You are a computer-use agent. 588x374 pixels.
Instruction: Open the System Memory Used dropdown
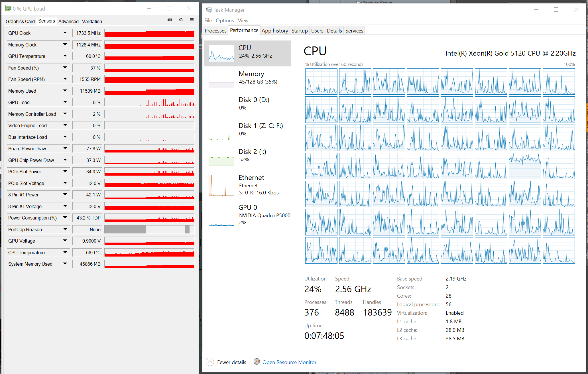65,264
